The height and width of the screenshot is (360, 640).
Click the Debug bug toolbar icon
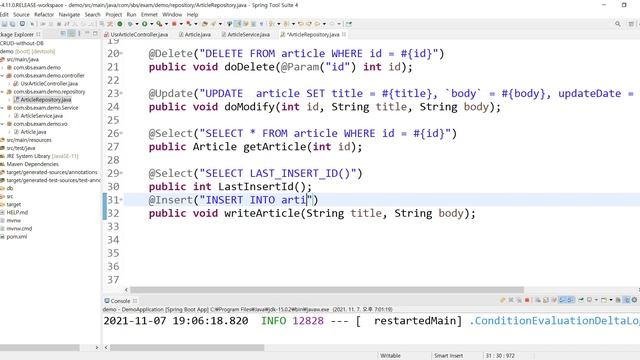(130, 24)
